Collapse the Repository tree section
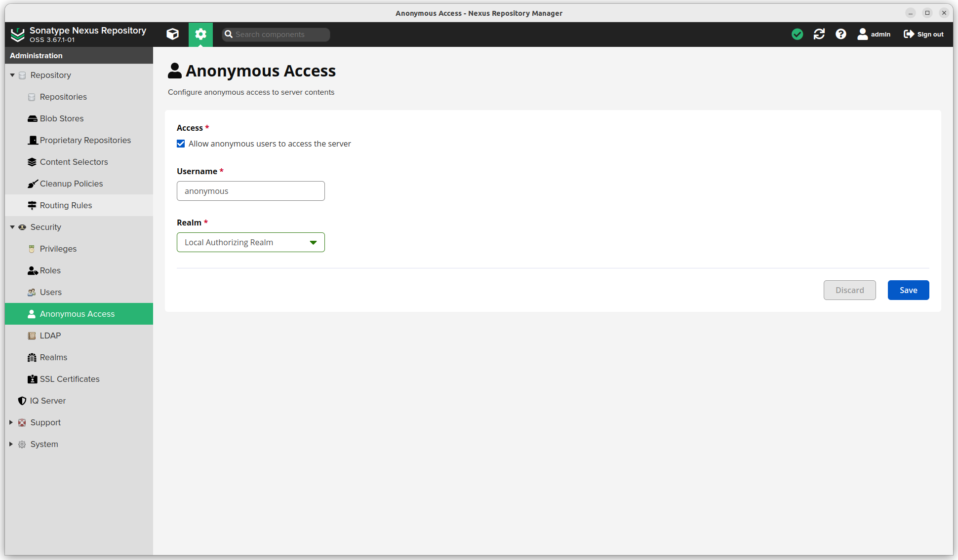Screen dimensions: 958x560 [x=12, y=75]
